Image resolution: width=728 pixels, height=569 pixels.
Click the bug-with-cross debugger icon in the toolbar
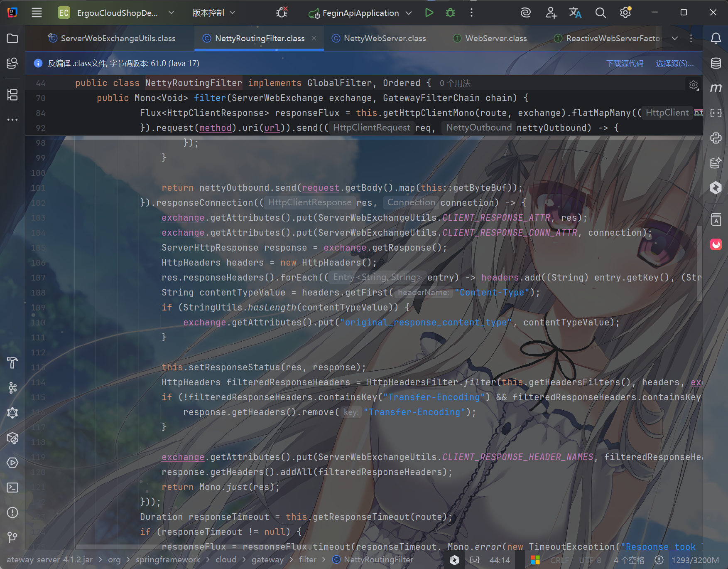click(x=282, y=12)
